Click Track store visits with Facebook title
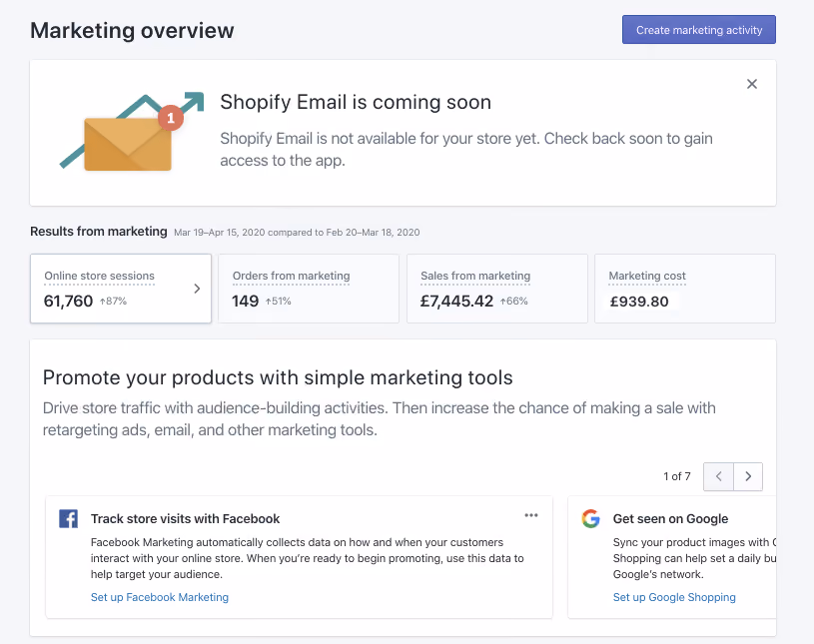 [186, 519]
